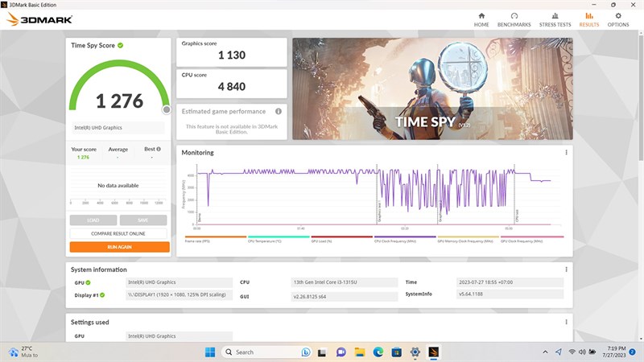The image size is (644, 362).
Task: Click the SystemInfo version v5.64.1188
Action: tap(510, 294)
